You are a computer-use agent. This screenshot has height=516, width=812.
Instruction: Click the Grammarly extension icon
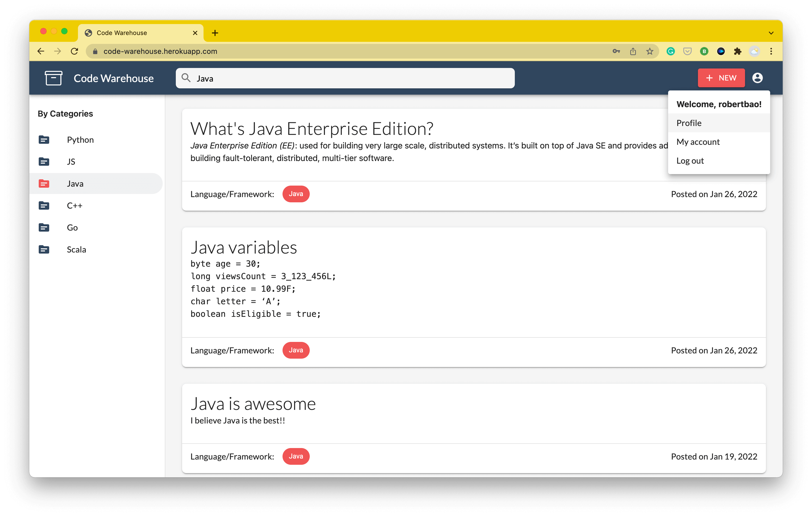[671, 51]
